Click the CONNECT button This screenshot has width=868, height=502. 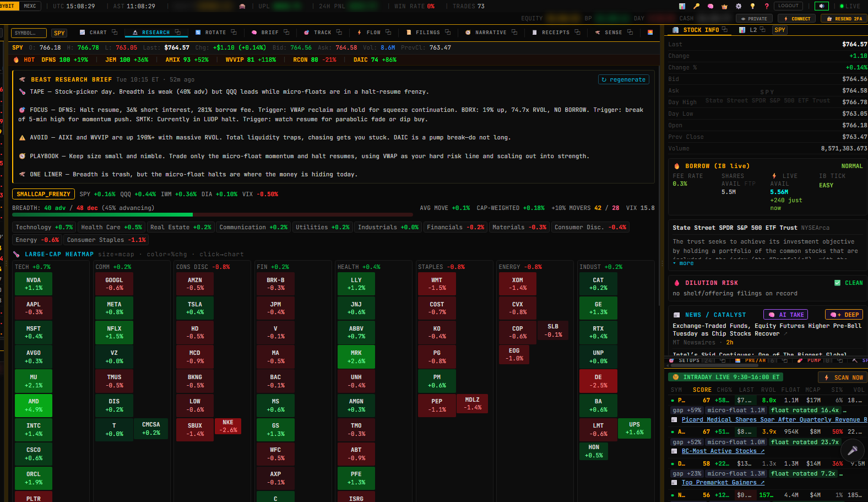coord(797,19)
